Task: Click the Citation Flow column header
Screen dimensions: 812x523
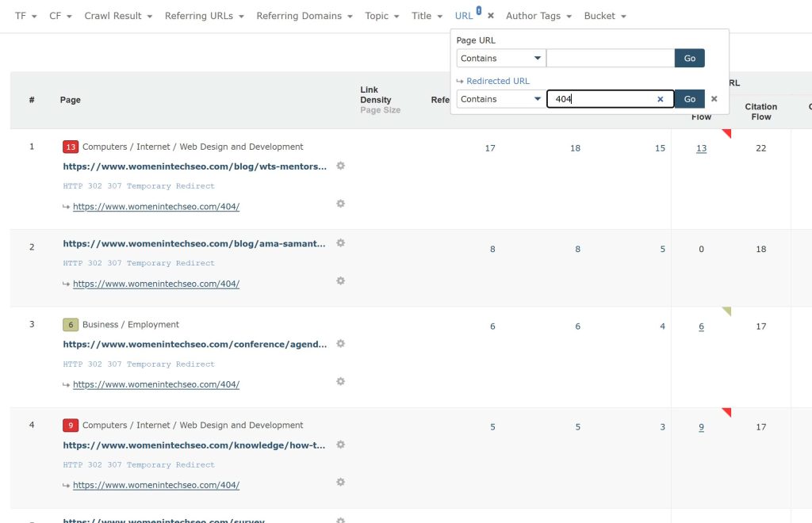Action: point(760,112)
